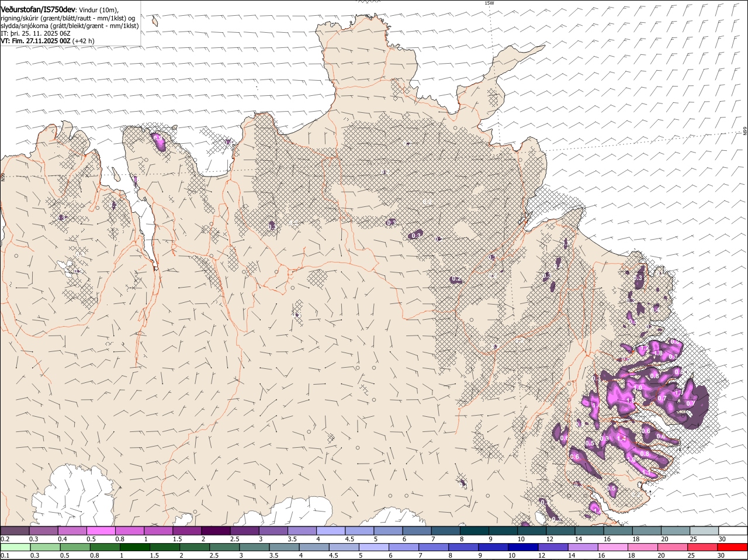Pick the snow legend swatch between 3 and 3.5
The height and width of the screenshot is (560, 748).
click(273, 531)
